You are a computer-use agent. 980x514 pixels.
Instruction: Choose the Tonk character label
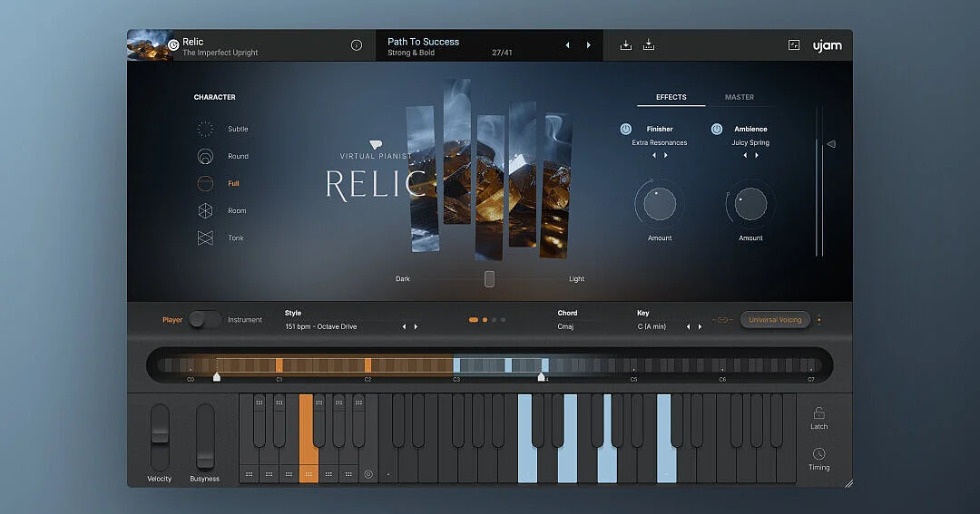236,238
